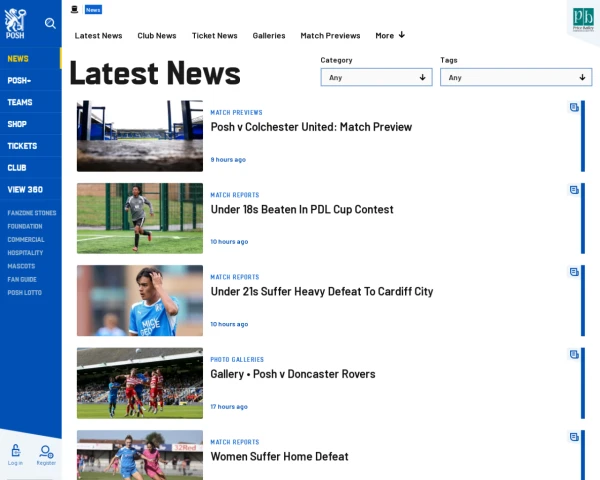Viewport: 600px width, 480px height.
Task: Click the '9 hours ago' timestamp
Action: (x=228, y=160)
